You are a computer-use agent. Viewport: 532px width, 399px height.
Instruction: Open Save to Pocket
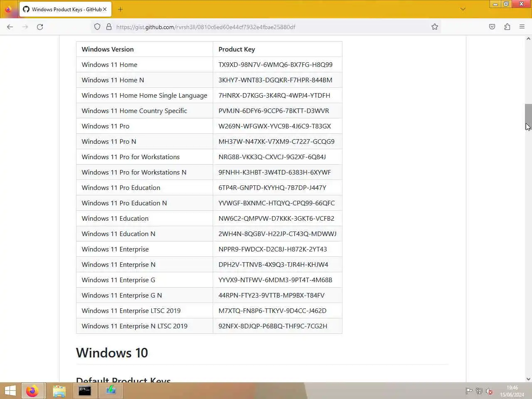point(492,27)
